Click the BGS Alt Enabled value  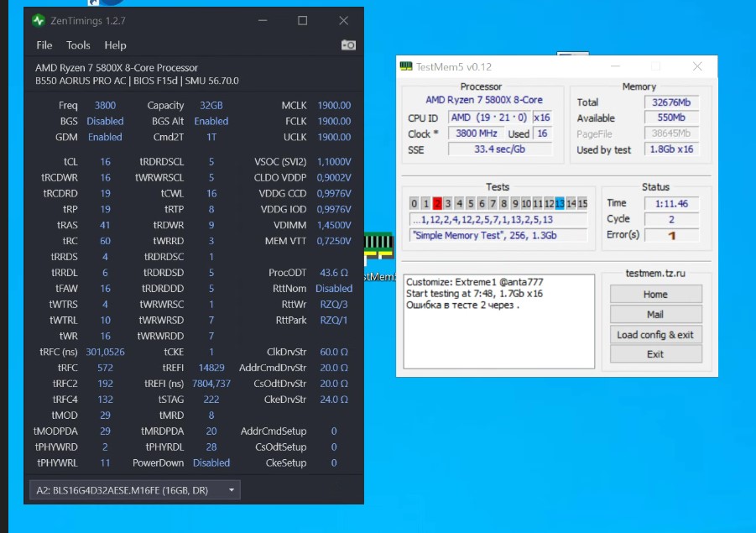pyautogui.click(x=211, y=122)
